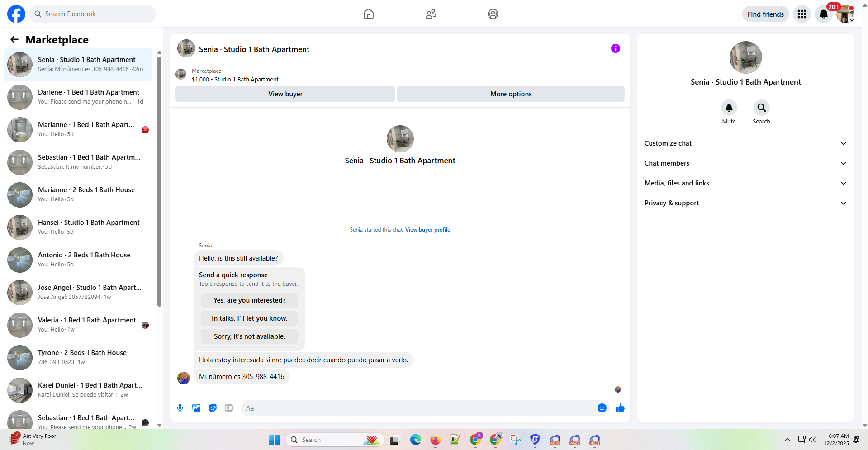Screen dimensions: 868x450
Task: Click More options button
Action: [511, 94]
